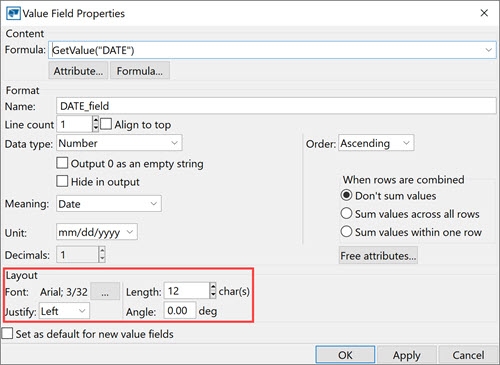Click the Line count value box
The width and height of the screenshot is (500, 365).
click(x=75, y=125)
